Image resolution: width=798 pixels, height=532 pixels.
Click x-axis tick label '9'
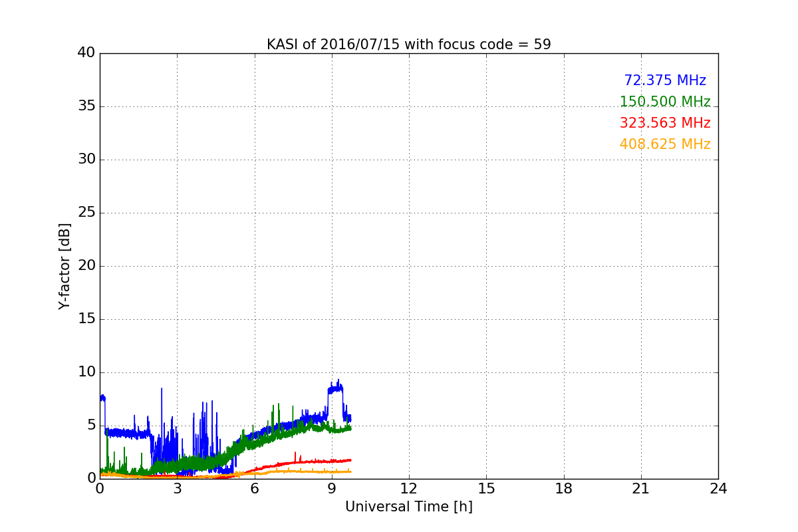[332, 489]
